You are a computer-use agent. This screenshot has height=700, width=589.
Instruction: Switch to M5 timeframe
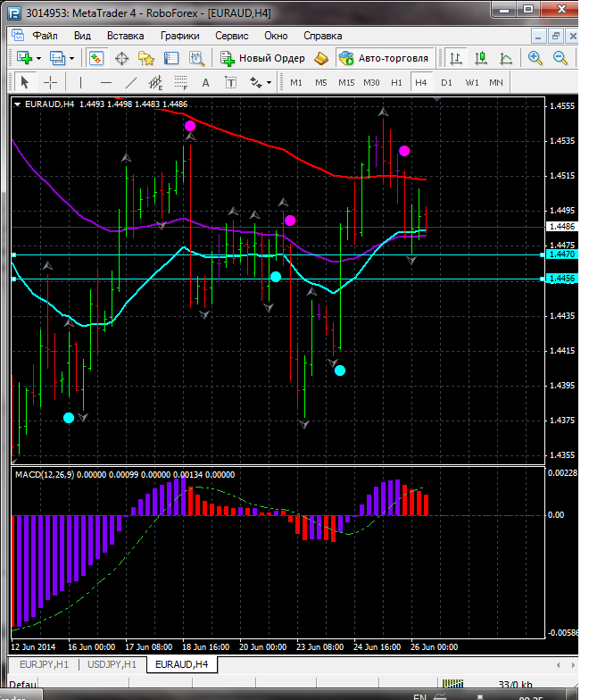(321, 82)
